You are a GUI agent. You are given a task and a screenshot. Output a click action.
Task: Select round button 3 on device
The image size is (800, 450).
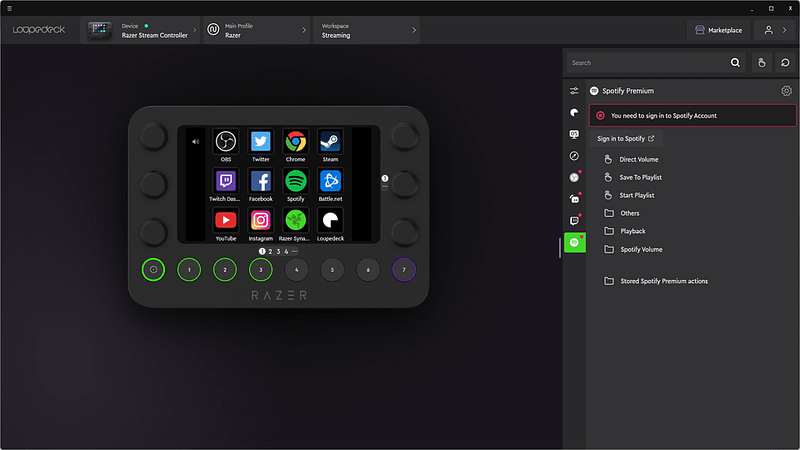[x=261, y=269]
